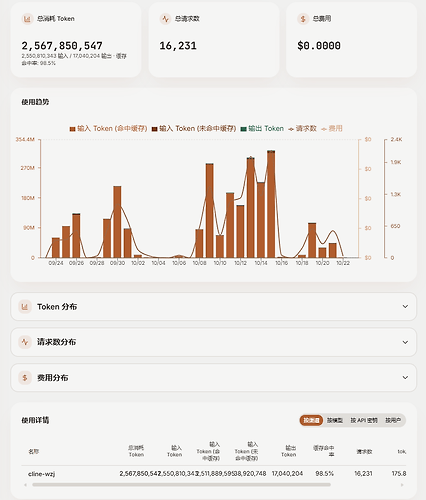This screenshot has height=500, width=426.
Task: Click the 16,231 total requests value on card
Action: (x=178, y=46)
